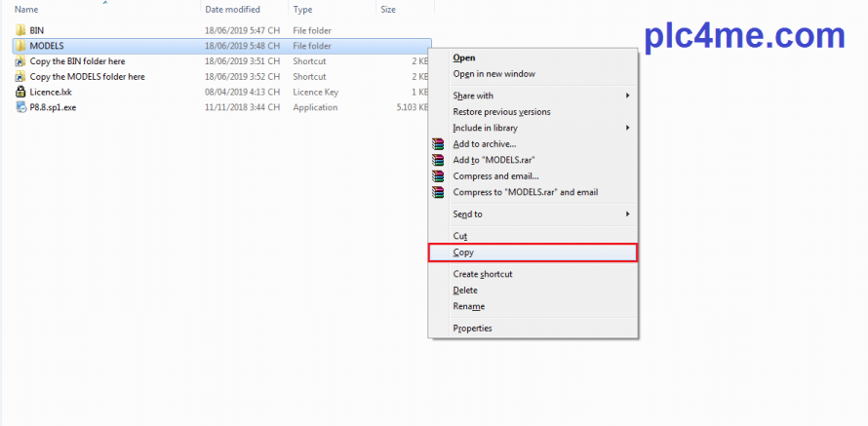Click Properties at bottom of context menu
868x426 pixels.
click(473, 329)
